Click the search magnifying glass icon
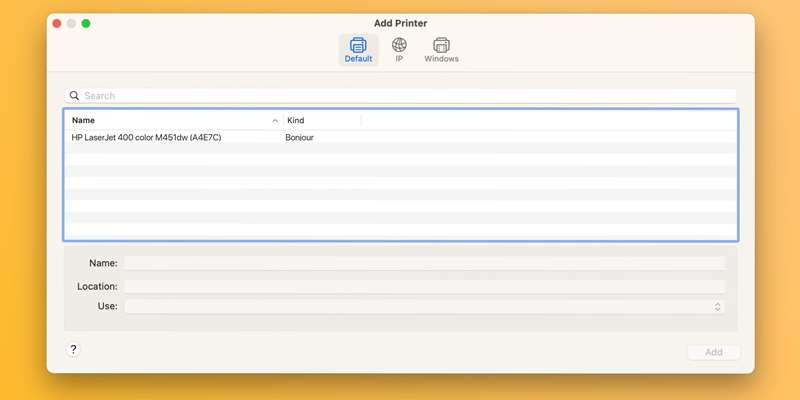800x400 pixels. pos(74,95)
